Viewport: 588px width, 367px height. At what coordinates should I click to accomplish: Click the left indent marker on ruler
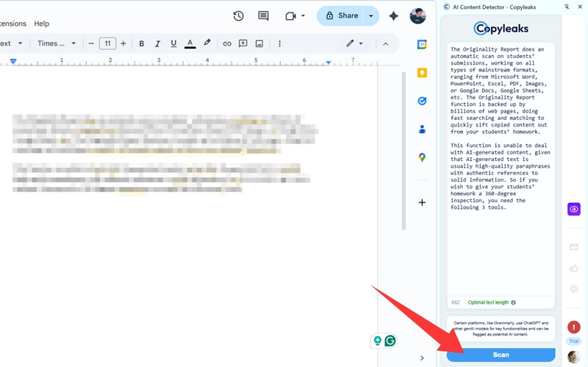[13, 61]
